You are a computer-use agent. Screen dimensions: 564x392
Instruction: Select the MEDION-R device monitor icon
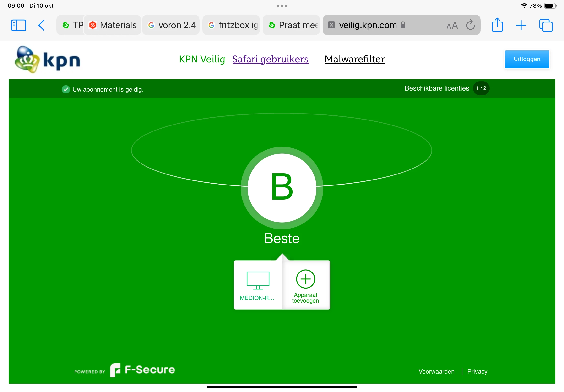click(258, 280)
